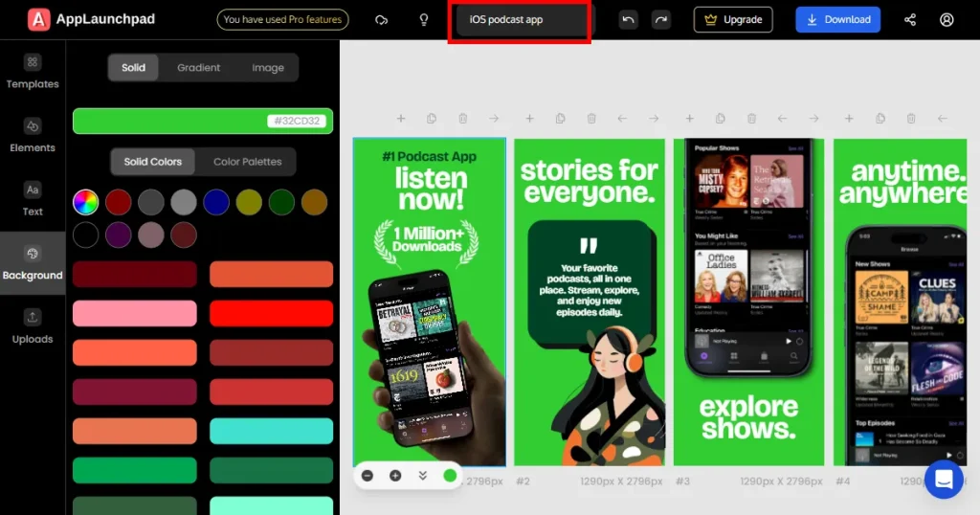Open the chat support bubble

(x=943, y=479)
